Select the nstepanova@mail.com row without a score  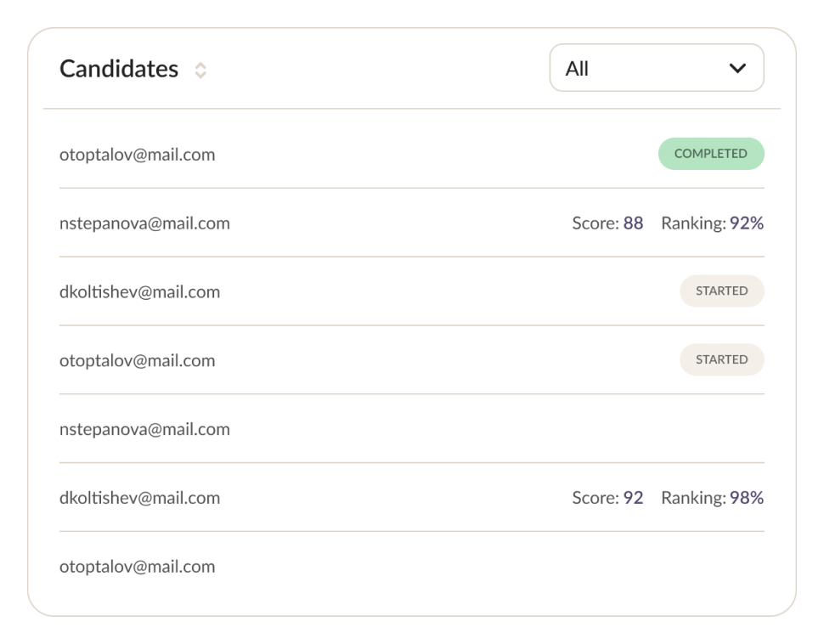click(x=144, y=429)
